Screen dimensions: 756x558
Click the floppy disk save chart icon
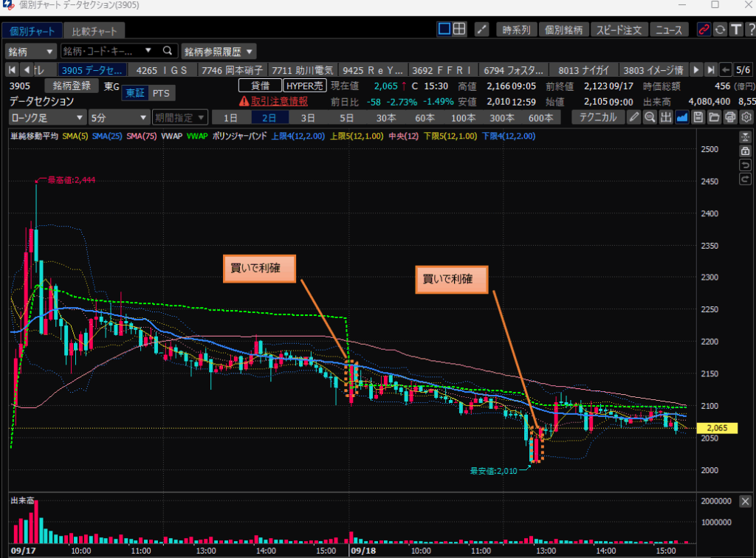[698, 117]
